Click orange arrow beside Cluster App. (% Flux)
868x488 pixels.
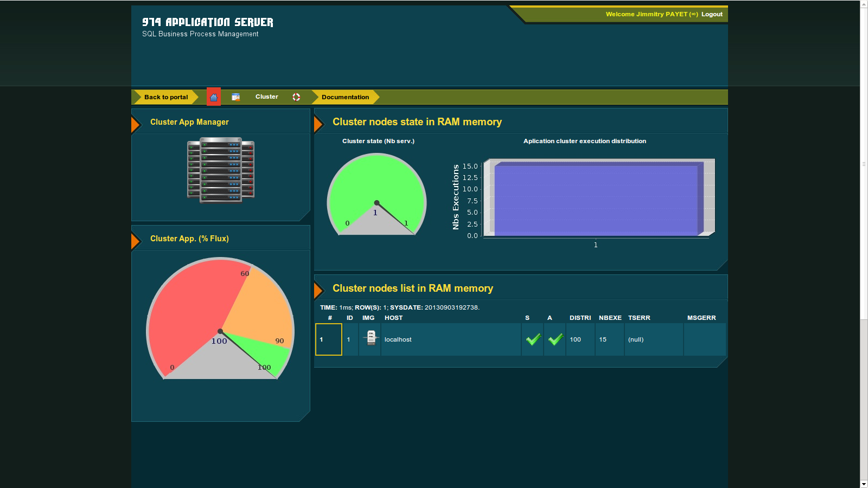point(135,241)
